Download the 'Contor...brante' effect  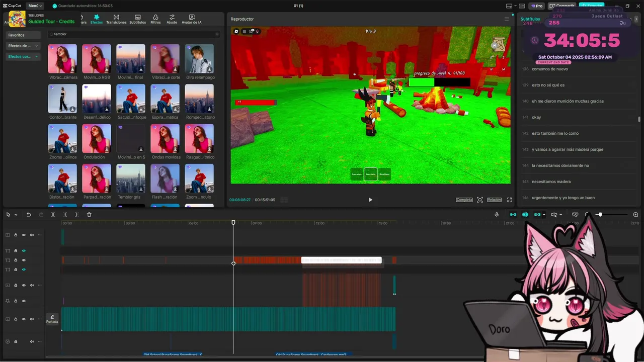pos(72,109)
